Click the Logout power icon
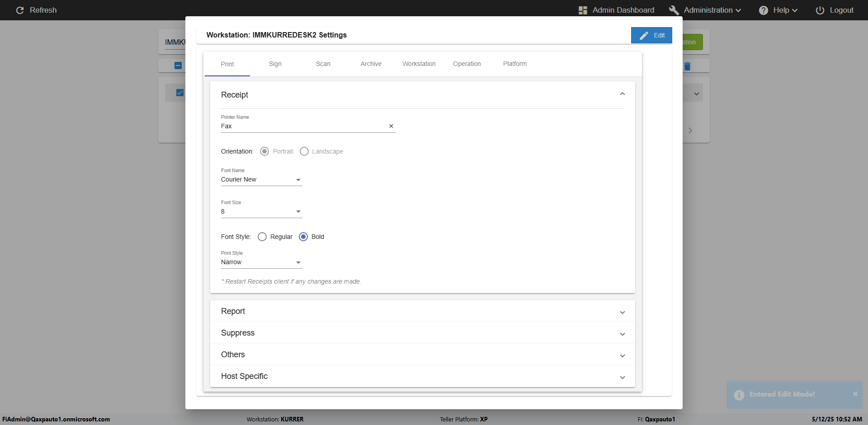Viewport: 868px width, 425px height. (820, 10)
